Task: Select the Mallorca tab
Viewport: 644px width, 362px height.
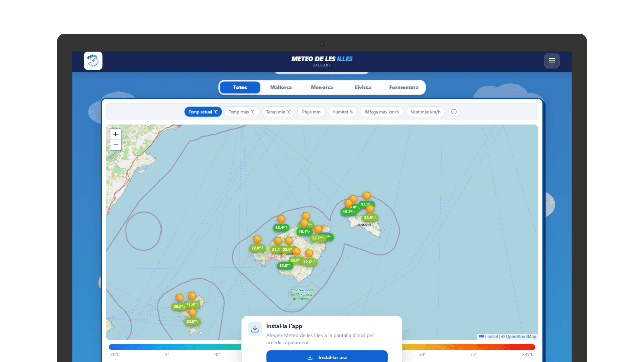Action: pos(281,87)
